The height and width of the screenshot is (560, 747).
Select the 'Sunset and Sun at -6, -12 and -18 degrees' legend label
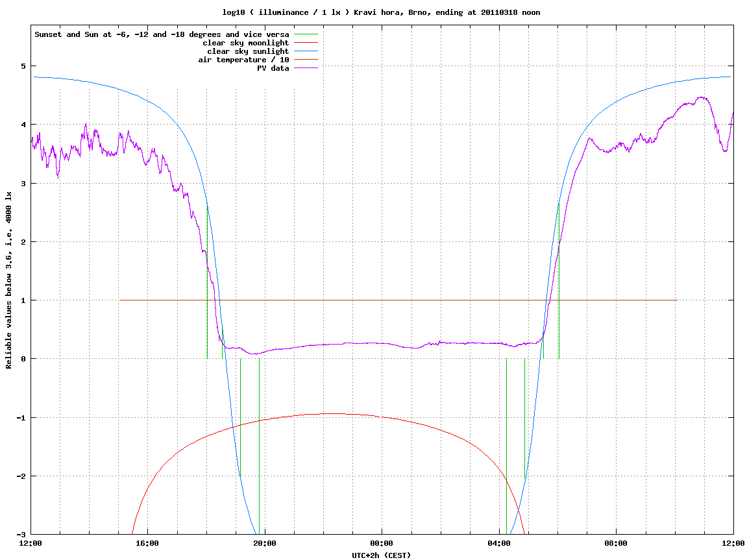162,34
